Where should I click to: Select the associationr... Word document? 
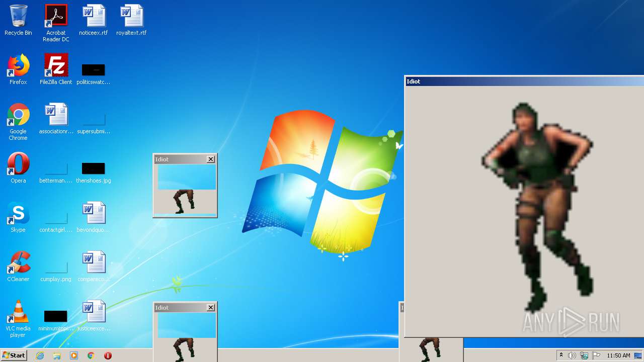click(x=56, y=119)
